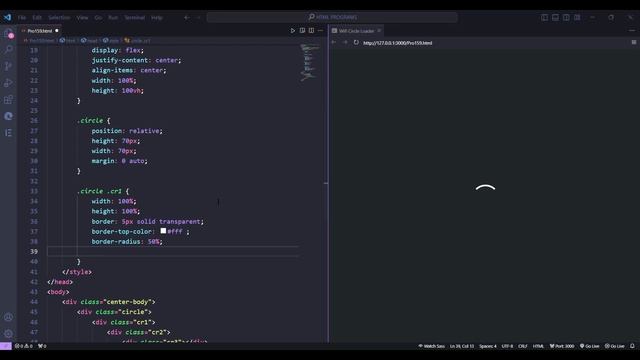Viewport: 640px width, 360px height.
Task: Click the #fff color swatch on line 37
Action: [163, 231]
